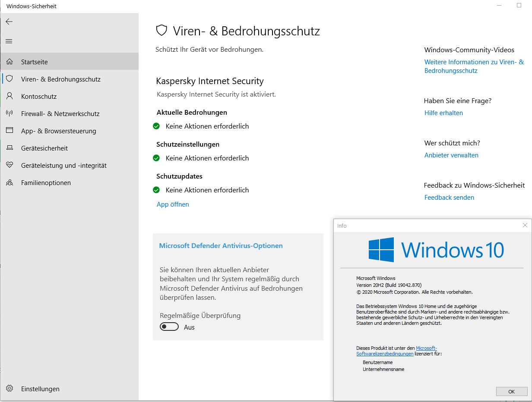Click the 'Aus' label beside the toggle
This screenshot has height=402, width=532.
(x=189, y=327)
